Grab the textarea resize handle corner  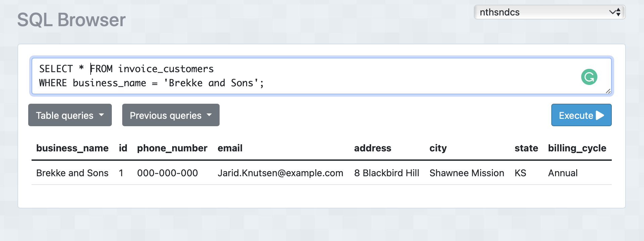tap(608, 91)
